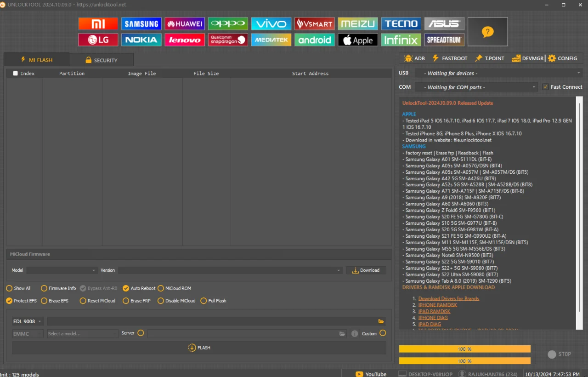Toggle the Fast Connect checkbox
588x377 pixels.
click(x=545, y=87)
